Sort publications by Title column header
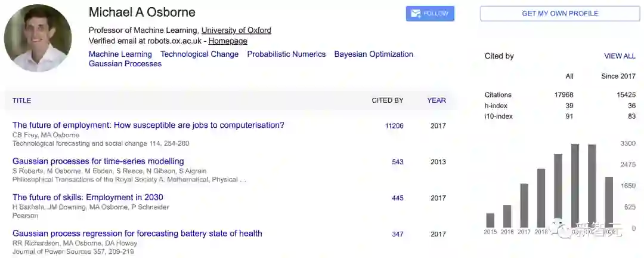Screen dimensions: 644x258 pos(21,100)
